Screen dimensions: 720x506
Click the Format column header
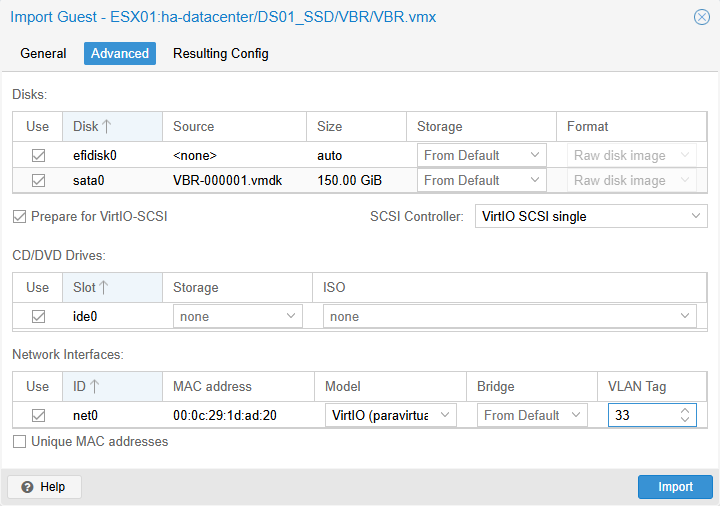[631, 126]
